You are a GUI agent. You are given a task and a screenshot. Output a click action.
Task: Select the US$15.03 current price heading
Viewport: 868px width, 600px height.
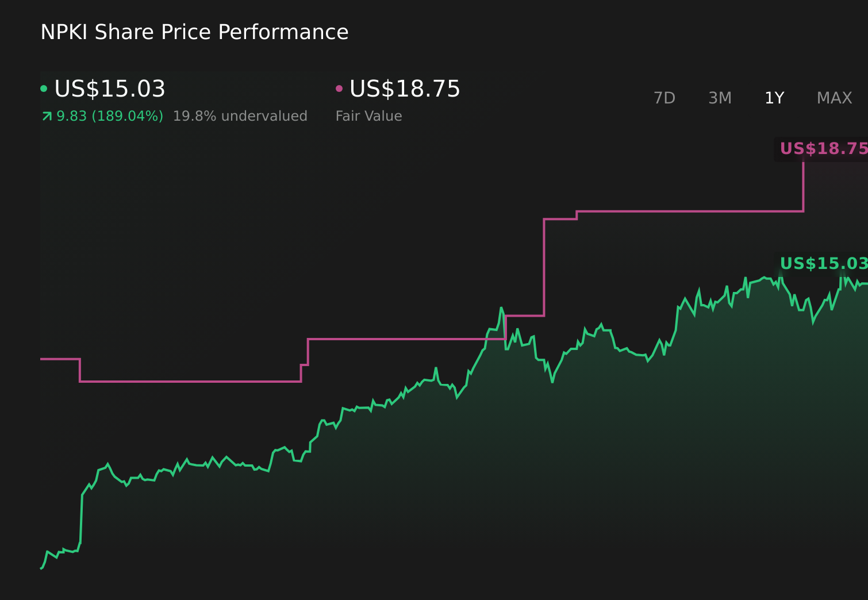[109, 89]
